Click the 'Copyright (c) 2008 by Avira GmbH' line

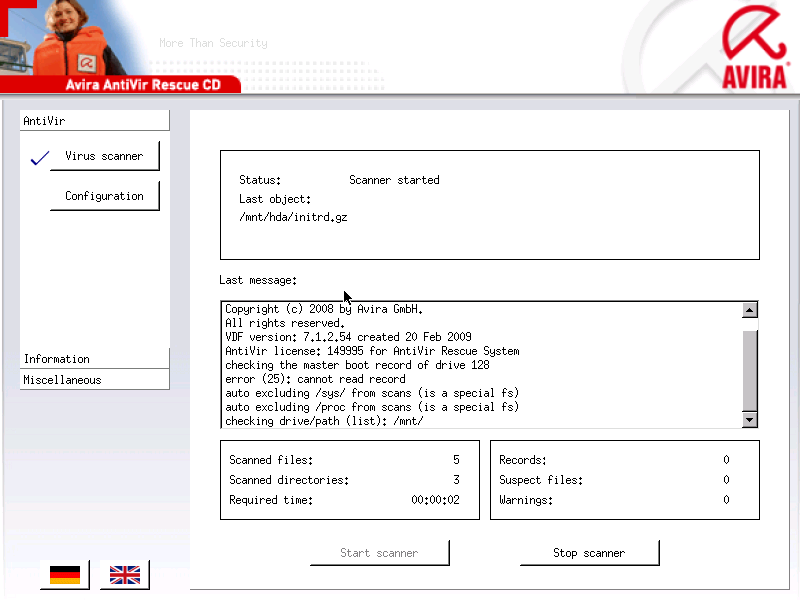tap(324, 309)
